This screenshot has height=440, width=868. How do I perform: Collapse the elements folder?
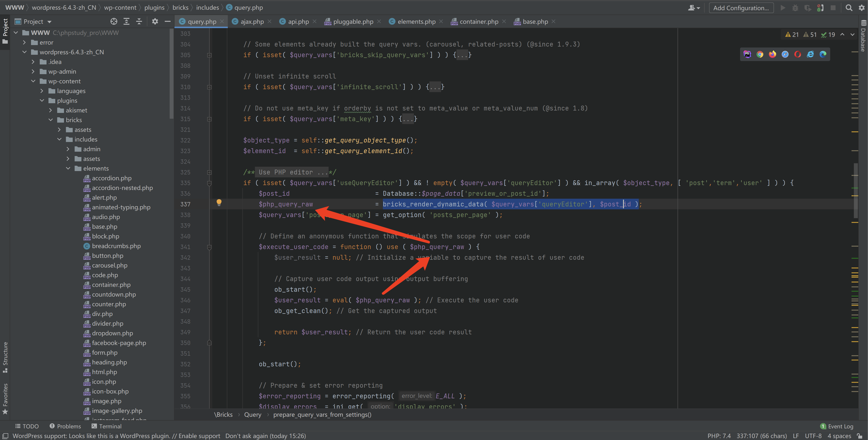[68, 168]
